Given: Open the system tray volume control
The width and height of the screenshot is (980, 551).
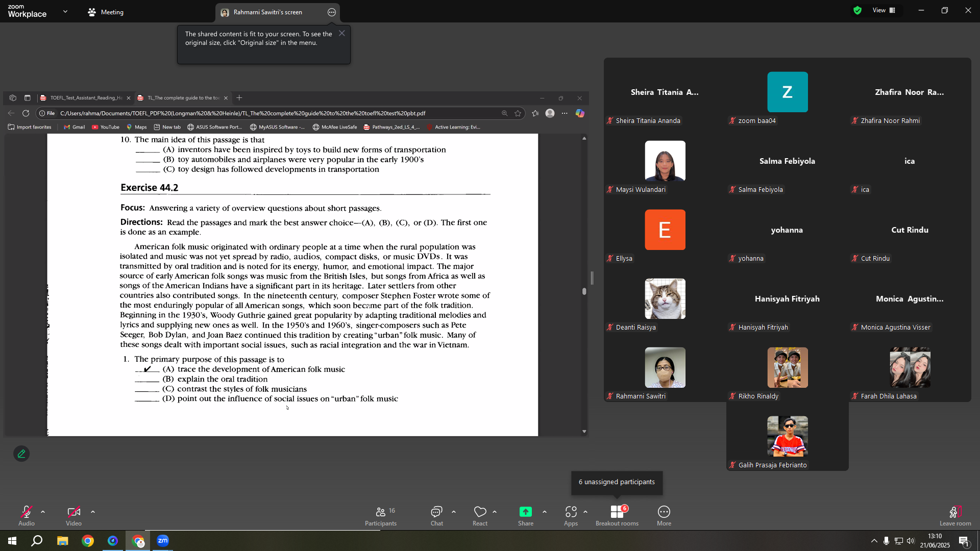Looking at the screenshot, I should pyautogui.click(x=911, y=541).
